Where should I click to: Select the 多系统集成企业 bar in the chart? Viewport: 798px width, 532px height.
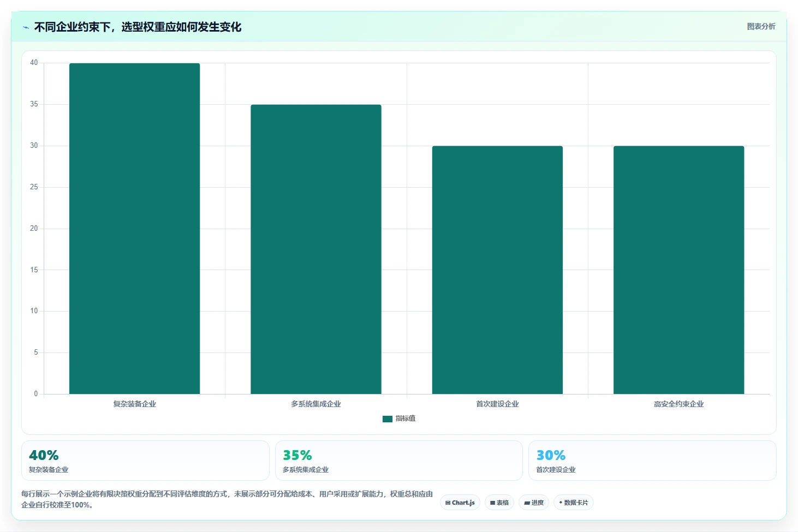[316, 249]
